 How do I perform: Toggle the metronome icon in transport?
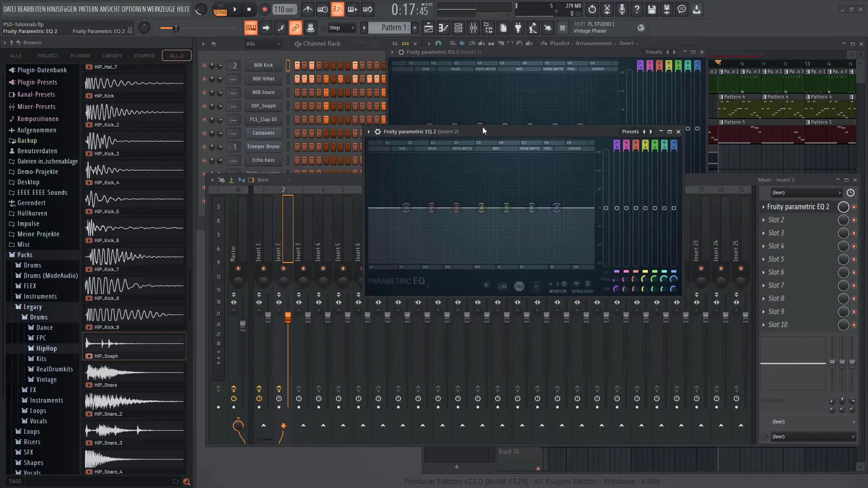point(308,9)
